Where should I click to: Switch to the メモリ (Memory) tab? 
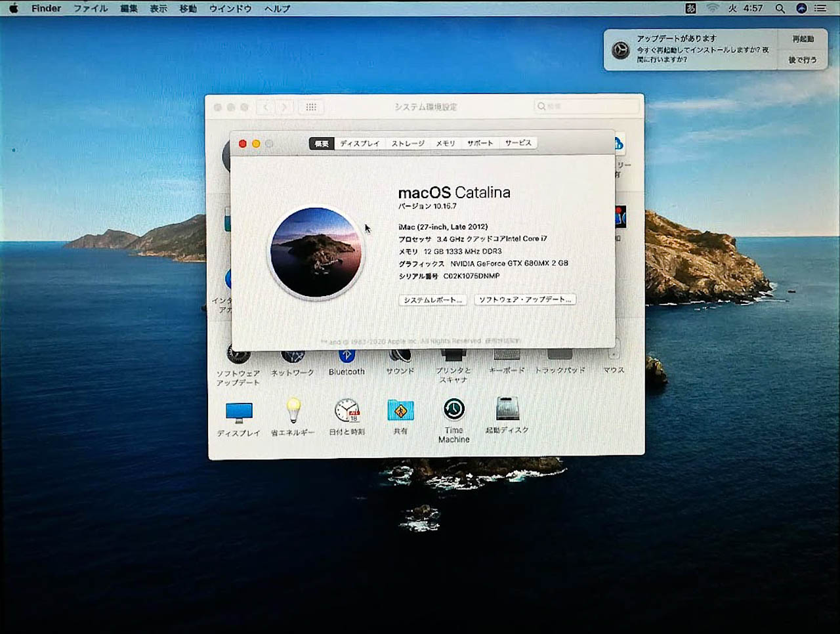point(446,143)
